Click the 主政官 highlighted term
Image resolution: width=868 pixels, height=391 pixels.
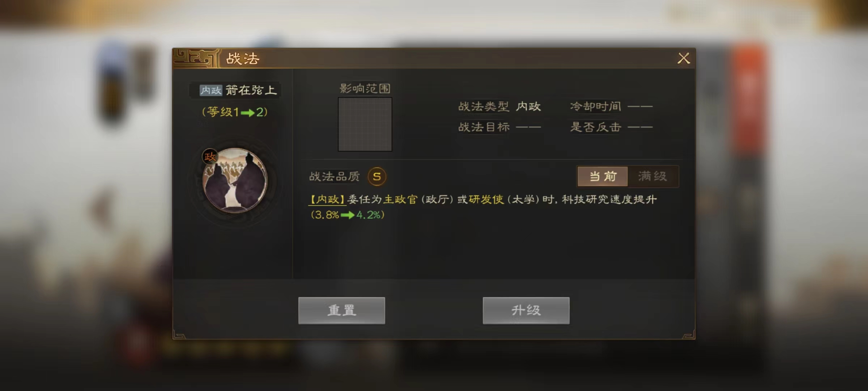pyautogui.click(x=400, y=199)
